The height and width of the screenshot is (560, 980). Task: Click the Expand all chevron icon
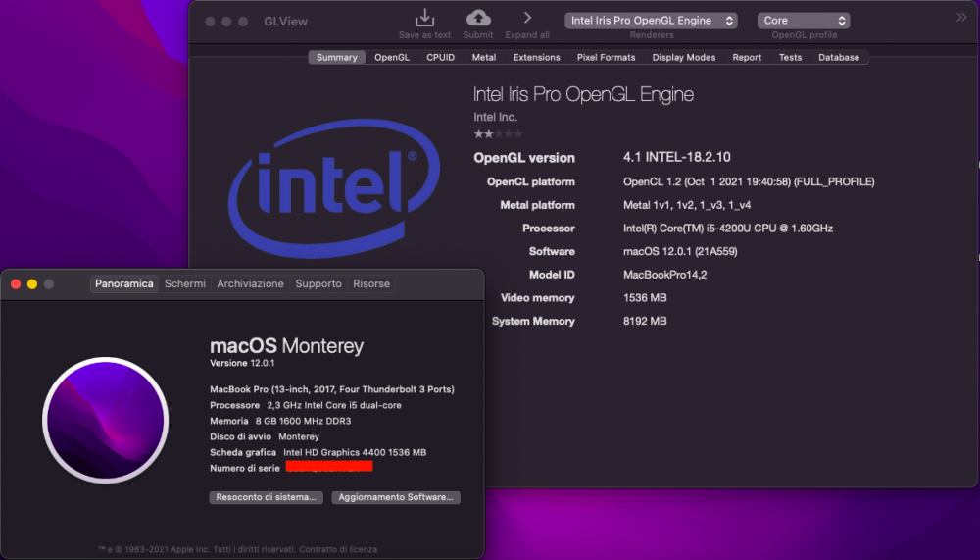click(527, 18)
